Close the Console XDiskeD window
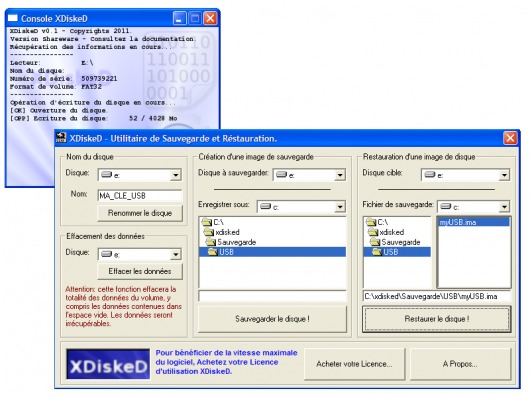The width and height of the screenshot is (530, 397). coord(210,18)
